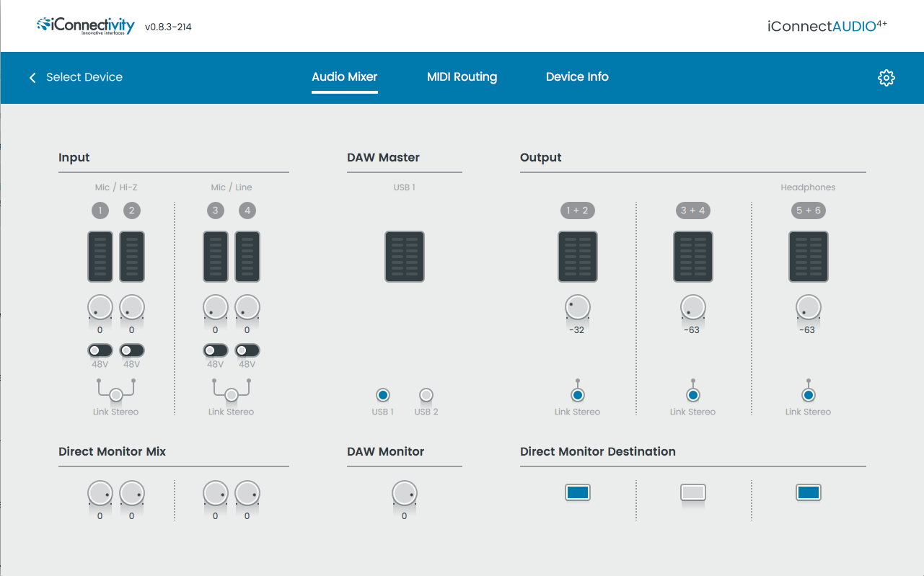The image size is (924, 576).
Task: Open the settings gear icon
Action: pyautogui.click(x=886, y=78)
